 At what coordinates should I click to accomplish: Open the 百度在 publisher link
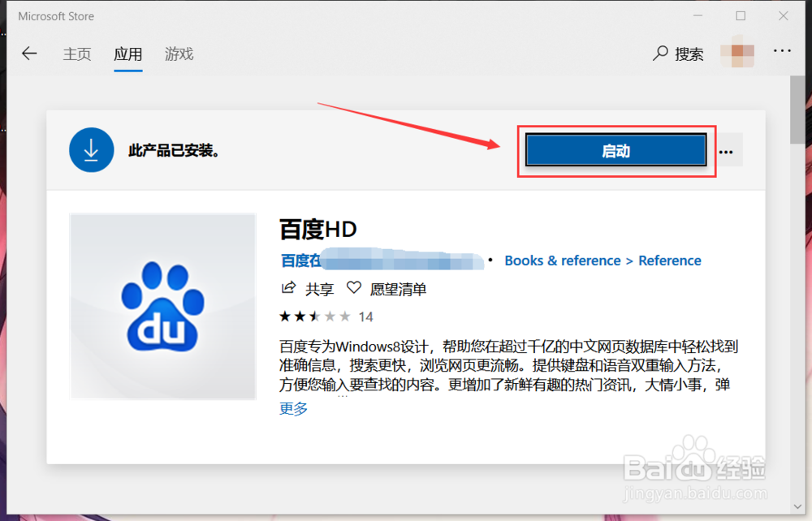(382, 260)
